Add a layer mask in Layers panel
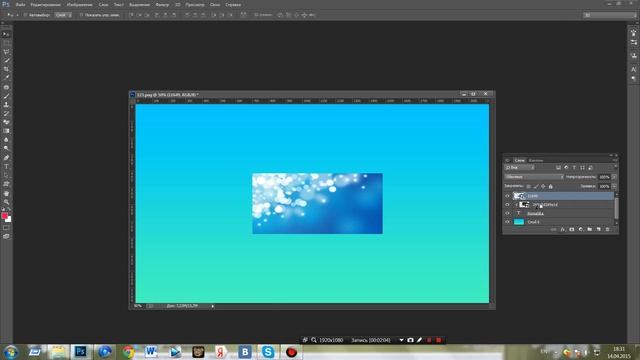Image resolution: width=640 pixels, height=360 pixels. [572, 229]
